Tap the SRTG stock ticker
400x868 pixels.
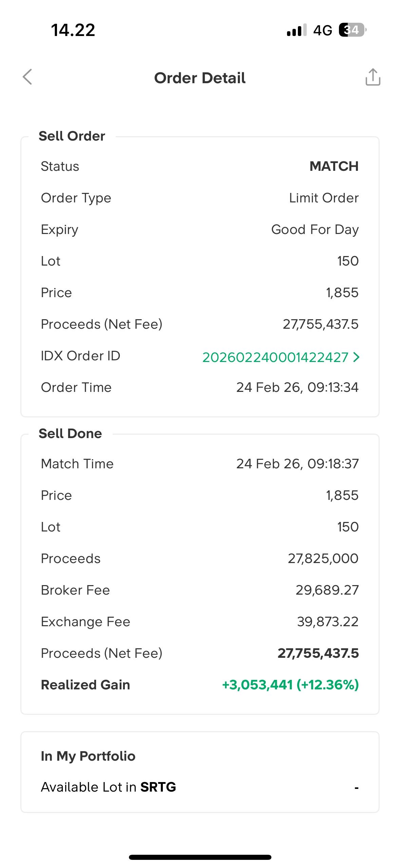158,787
